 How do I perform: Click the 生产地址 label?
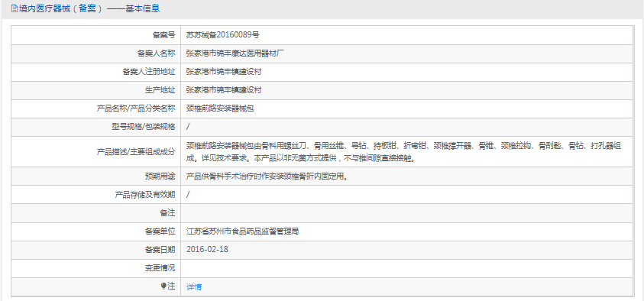[160, 90]
